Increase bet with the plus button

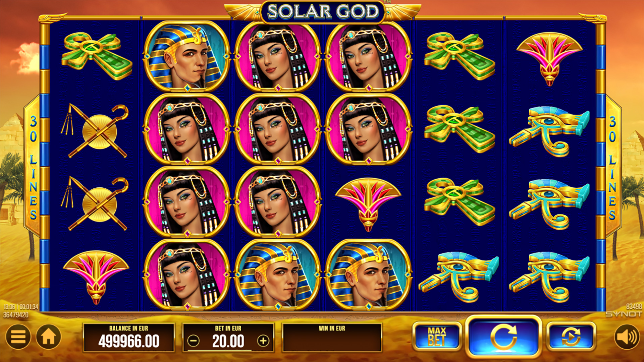(263, 341)
